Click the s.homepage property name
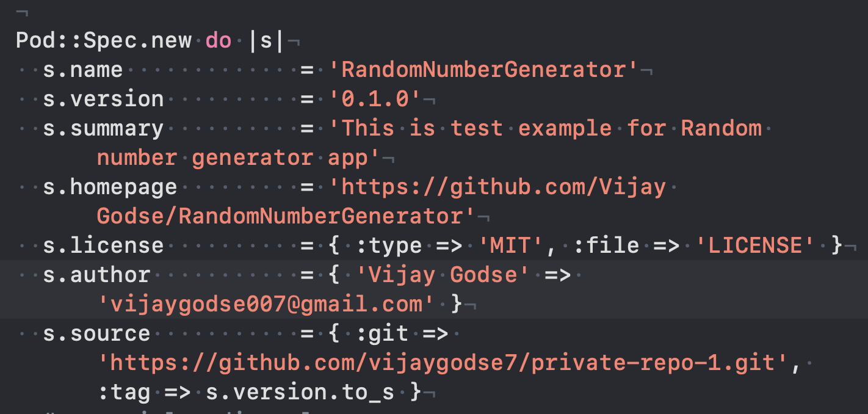Viewport: 868px width, 414px height. pyautogui.click(x=110, y=187)
